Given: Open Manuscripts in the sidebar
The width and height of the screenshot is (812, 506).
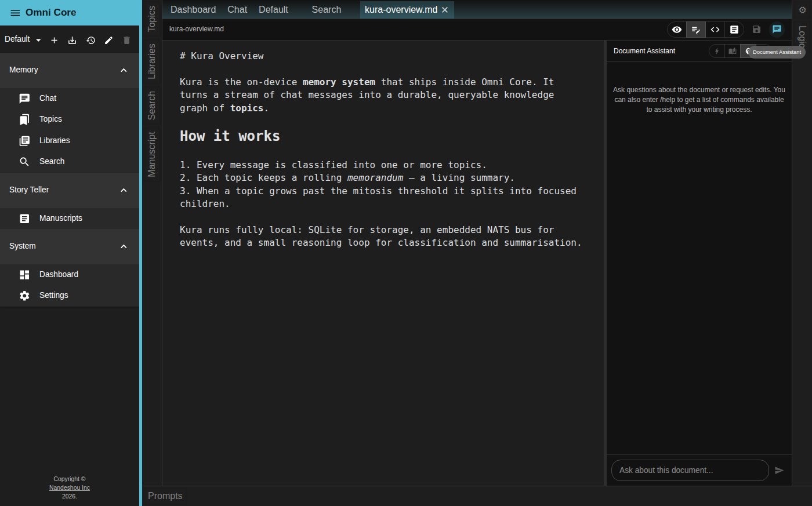Looking at the screenshot, I should click(x=70, y=218).
